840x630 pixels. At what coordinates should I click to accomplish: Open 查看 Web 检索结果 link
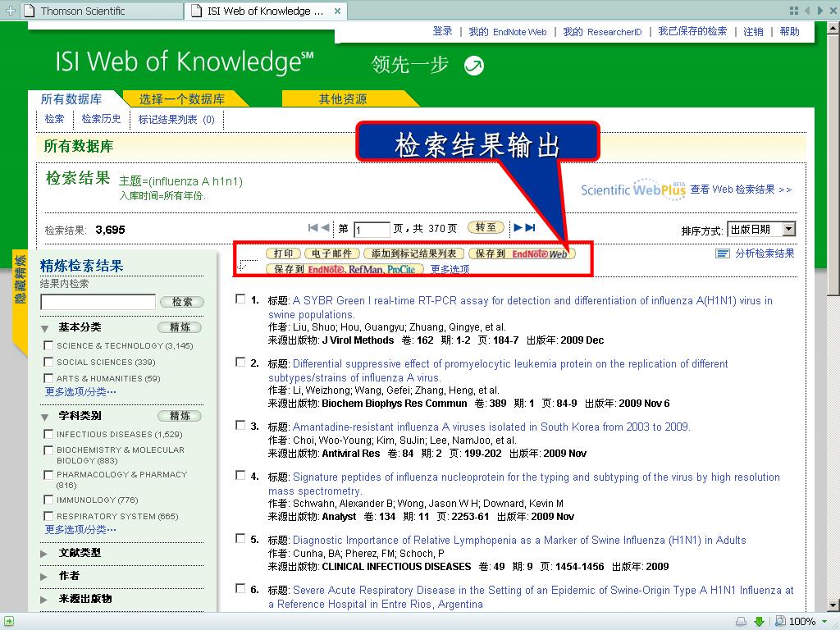tap(741, 189)
